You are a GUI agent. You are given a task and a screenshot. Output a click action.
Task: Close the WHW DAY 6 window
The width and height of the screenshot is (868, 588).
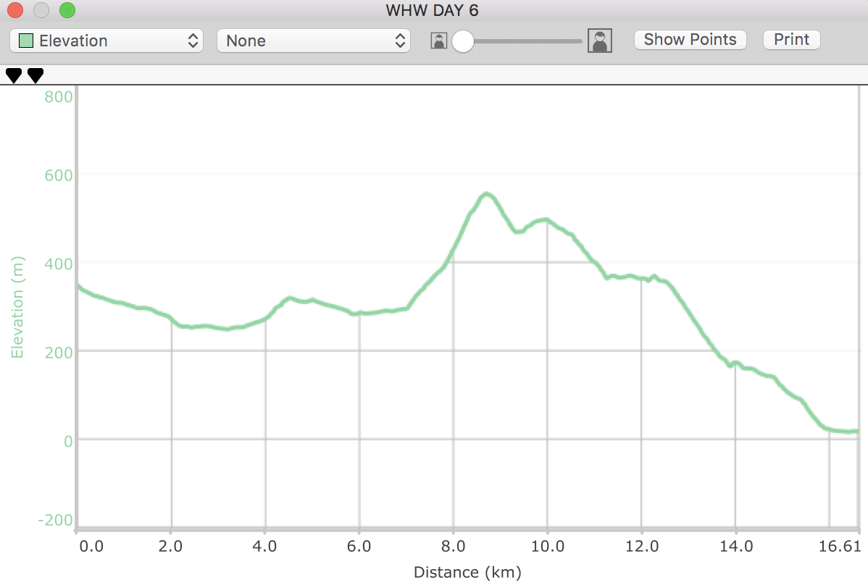coord(16,10)
